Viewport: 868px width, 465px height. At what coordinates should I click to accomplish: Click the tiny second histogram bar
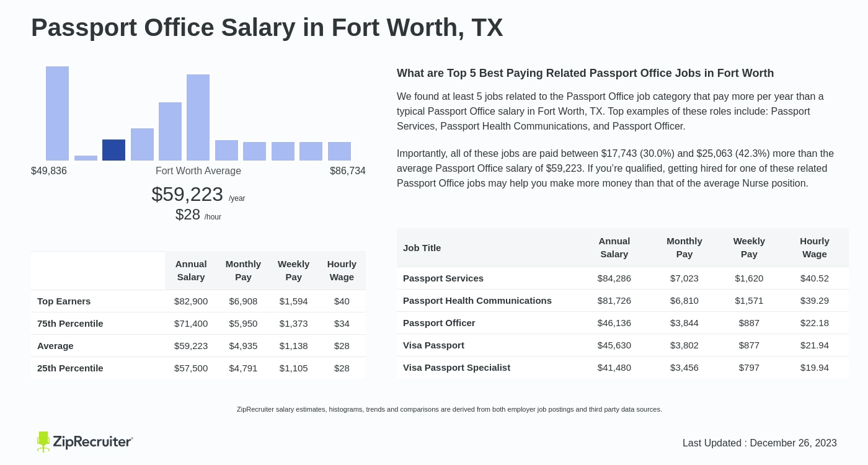(86, 158)
